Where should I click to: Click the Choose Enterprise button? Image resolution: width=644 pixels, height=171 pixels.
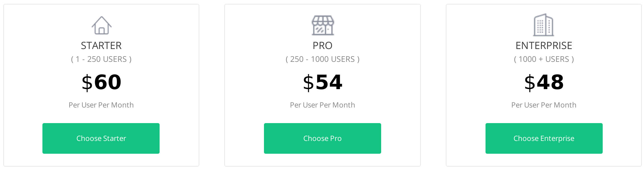point(544,138)
